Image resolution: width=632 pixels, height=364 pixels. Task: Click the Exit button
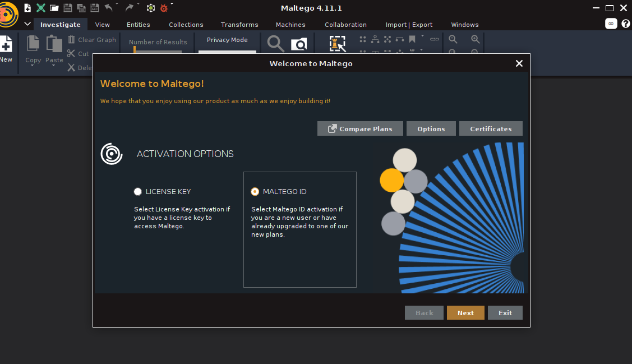505,313
